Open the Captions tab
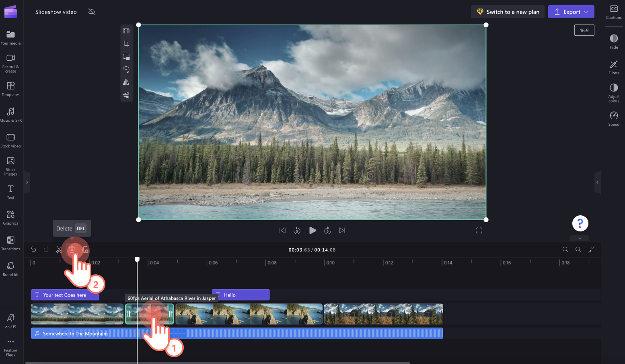Viewport: 625px width, 364px height. (614, 12)
